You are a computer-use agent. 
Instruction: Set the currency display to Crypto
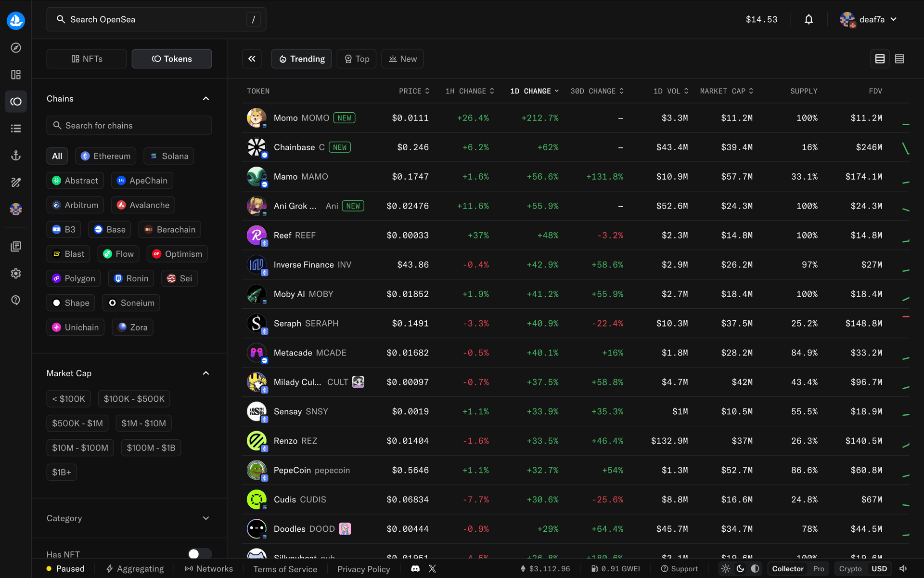pos(850,569)
